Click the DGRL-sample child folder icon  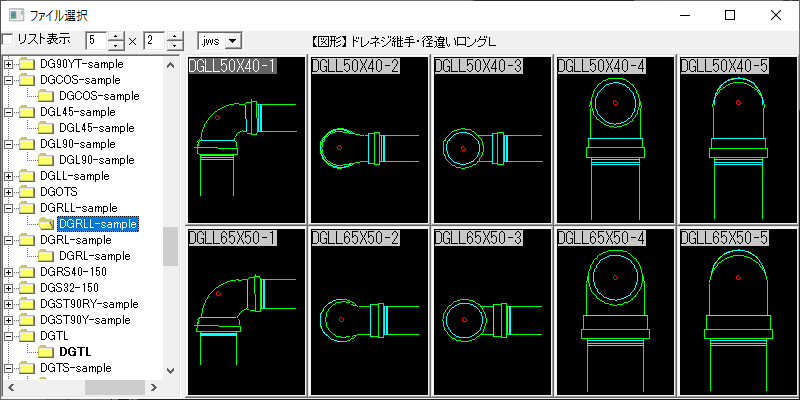tap(46, 256)
